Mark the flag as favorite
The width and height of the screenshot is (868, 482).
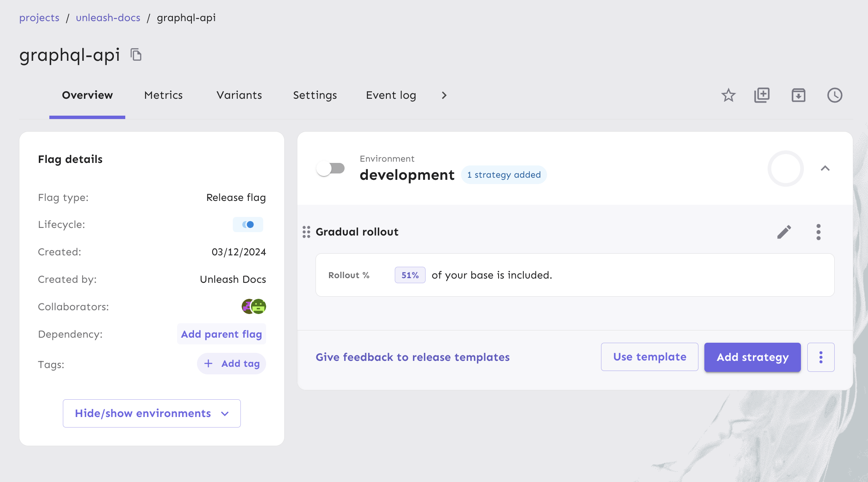click(728, 95)
